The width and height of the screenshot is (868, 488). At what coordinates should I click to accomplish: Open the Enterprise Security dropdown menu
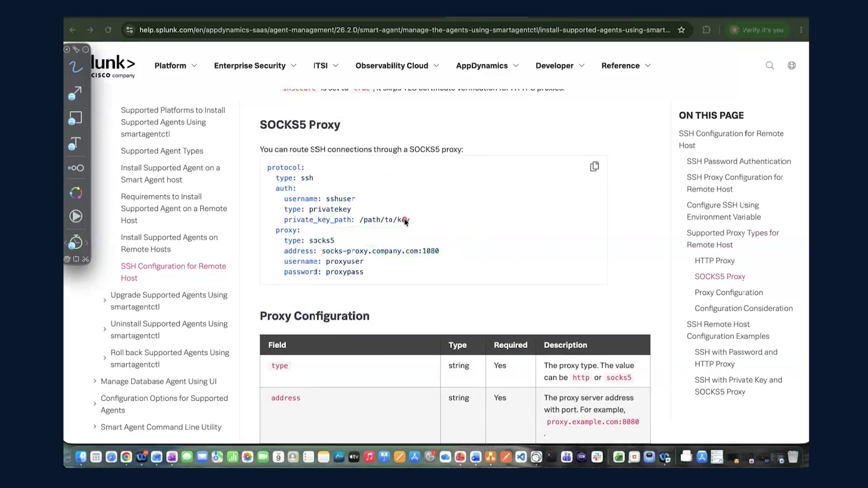pos(255,66)
